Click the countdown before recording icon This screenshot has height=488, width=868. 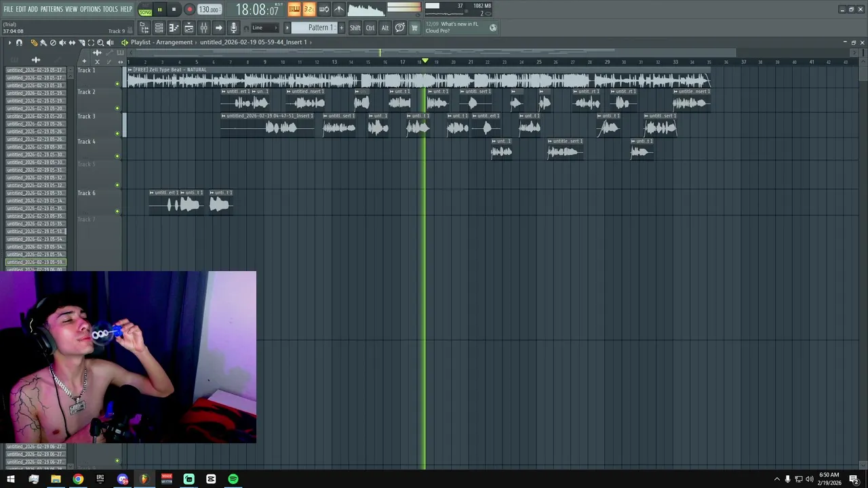point(309,9)
